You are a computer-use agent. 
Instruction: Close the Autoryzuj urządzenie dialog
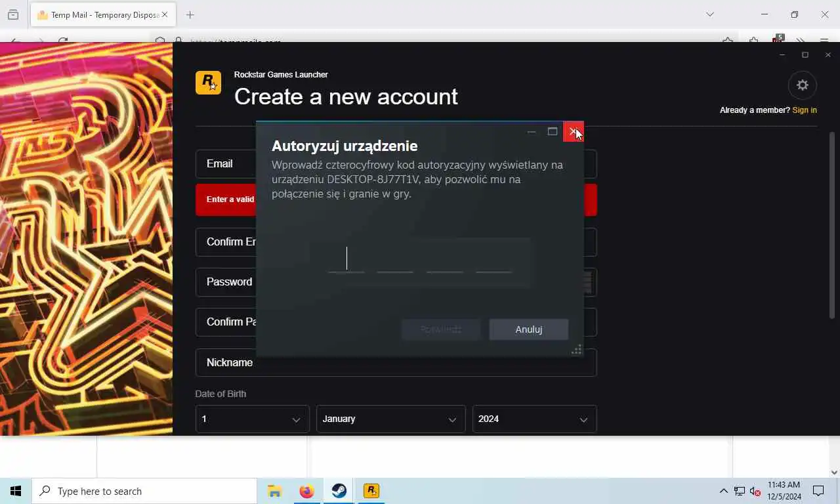click(x=574, y=132)
